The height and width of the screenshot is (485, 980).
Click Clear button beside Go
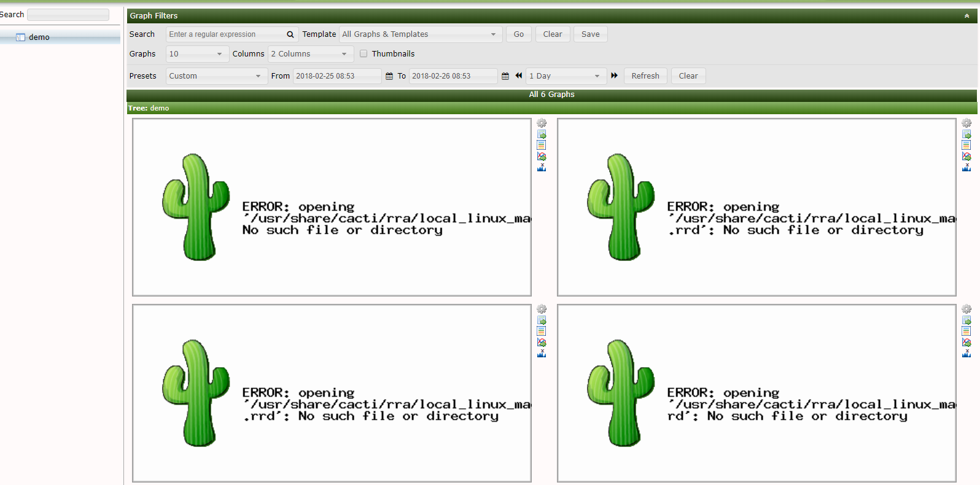pyautogui.click(x=553, y=34)
